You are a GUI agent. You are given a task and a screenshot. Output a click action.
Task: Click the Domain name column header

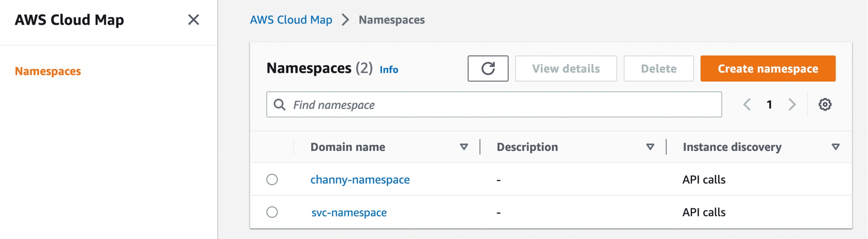[x=347, y=147]
